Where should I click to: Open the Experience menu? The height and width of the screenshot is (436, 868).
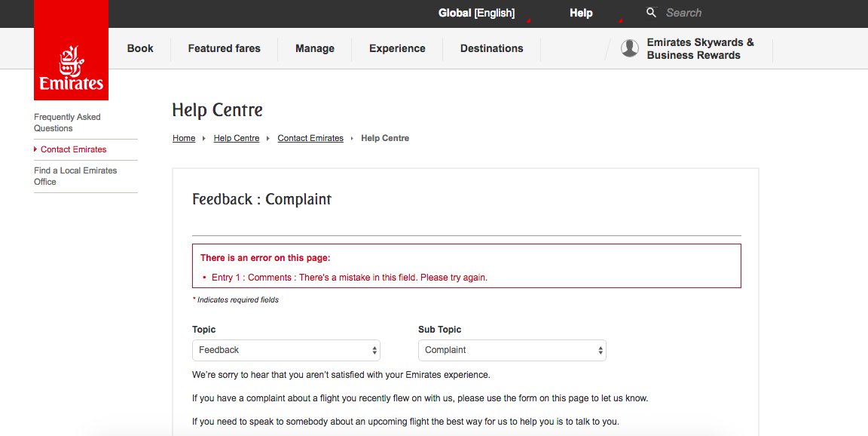[x=398, y=48]
